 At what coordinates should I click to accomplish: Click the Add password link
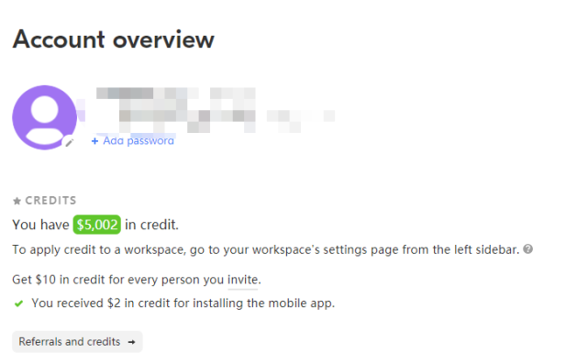[x=132, y=140]
